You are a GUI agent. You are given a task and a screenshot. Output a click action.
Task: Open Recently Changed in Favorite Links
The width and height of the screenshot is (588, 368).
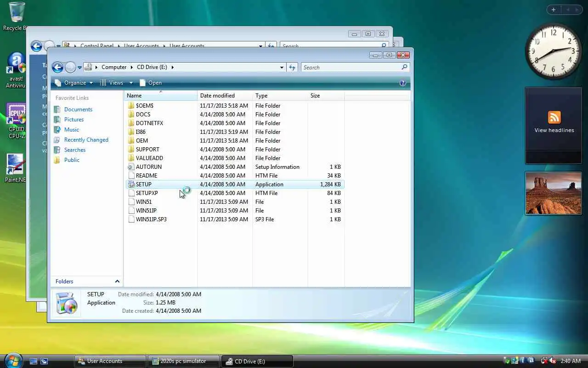[86, 140]
